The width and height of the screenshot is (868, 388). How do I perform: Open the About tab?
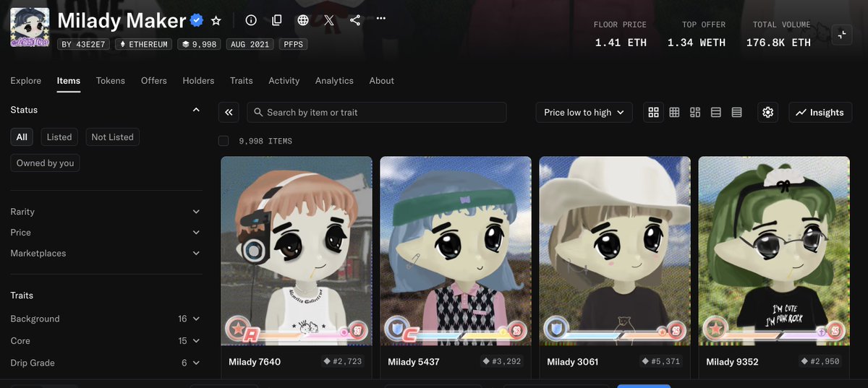pos(382,80)
